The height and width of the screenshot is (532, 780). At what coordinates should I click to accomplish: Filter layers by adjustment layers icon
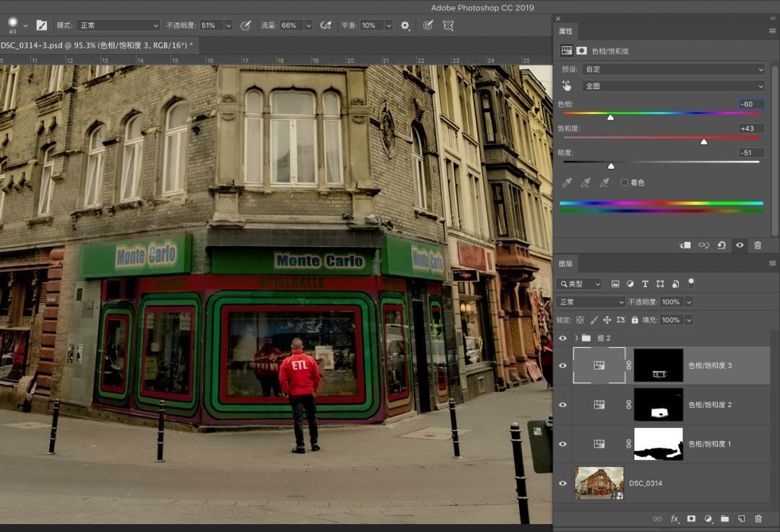click(x=630, y=284)
